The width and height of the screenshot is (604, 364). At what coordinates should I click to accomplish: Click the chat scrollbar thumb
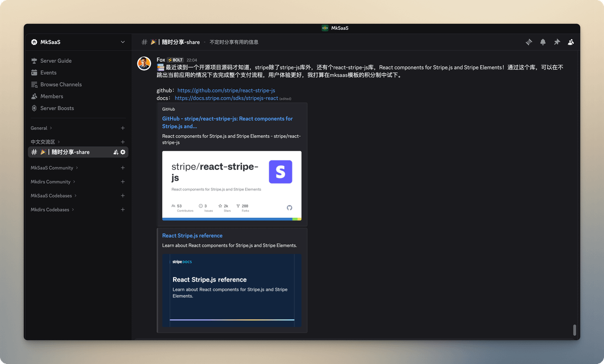tap(574, 330)
